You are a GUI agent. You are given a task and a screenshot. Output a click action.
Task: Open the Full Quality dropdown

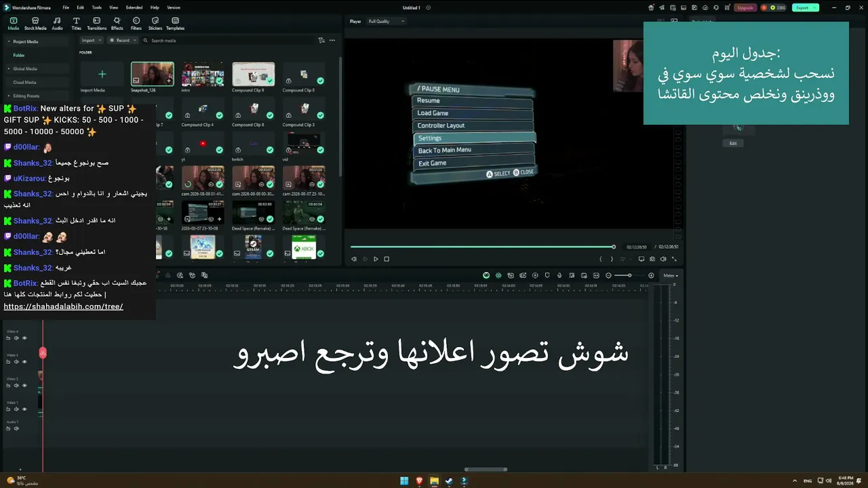pyautogui.click(x=386, y=22)
